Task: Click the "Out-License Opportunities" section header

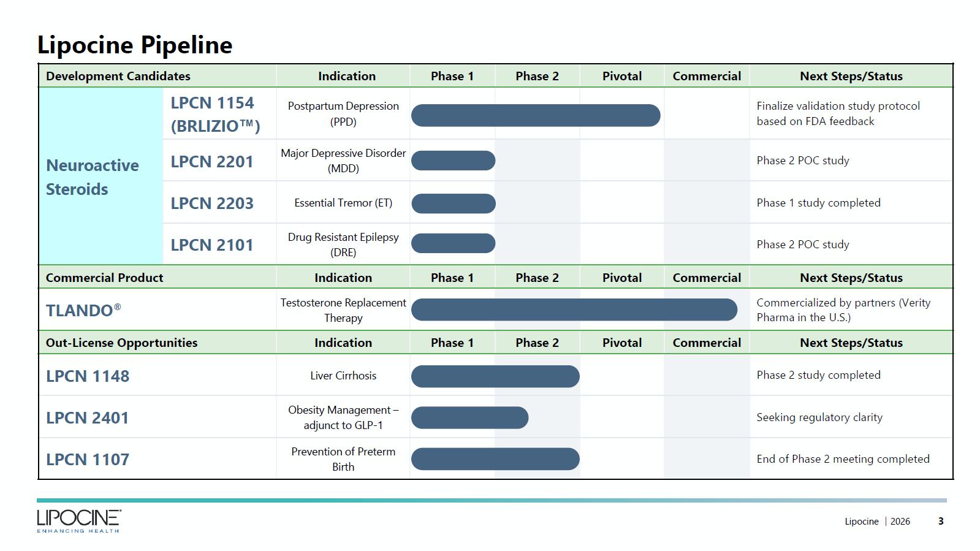Action: pos(122,343)
